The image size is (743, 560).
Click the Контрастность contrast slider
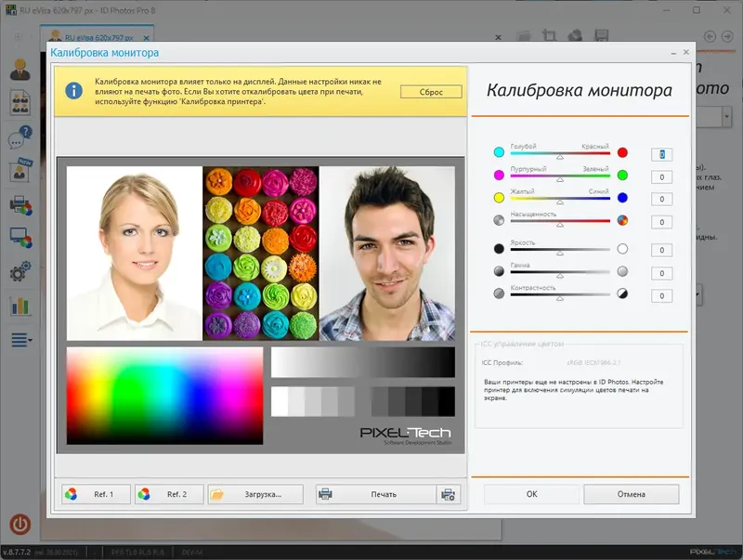(560, 296)
